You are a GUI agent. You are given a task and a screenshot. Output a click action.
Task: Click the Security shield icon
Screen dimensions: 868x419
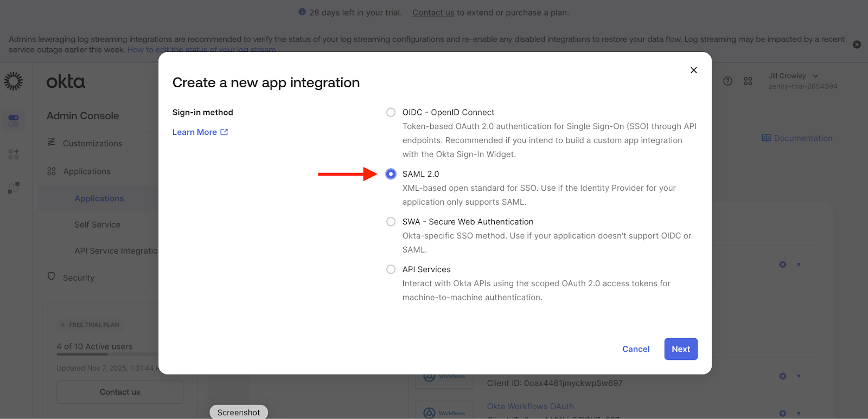point(52,276)
